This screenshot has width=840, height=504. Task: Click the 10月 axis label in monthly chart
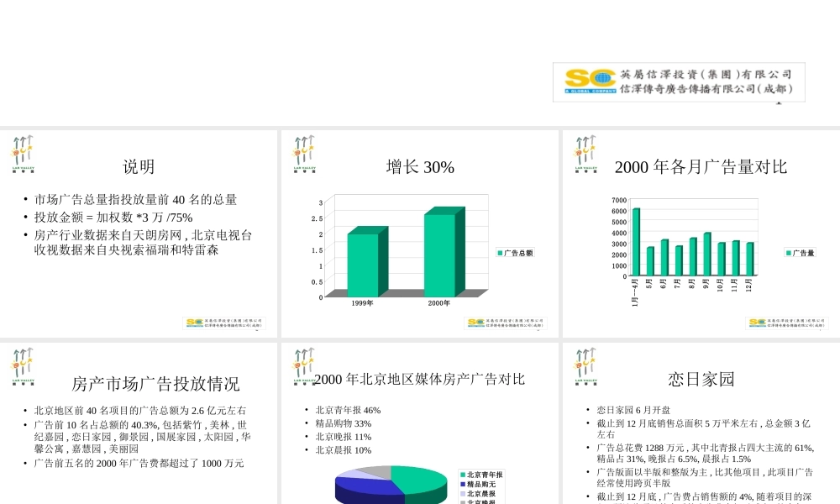coord(720,285)
